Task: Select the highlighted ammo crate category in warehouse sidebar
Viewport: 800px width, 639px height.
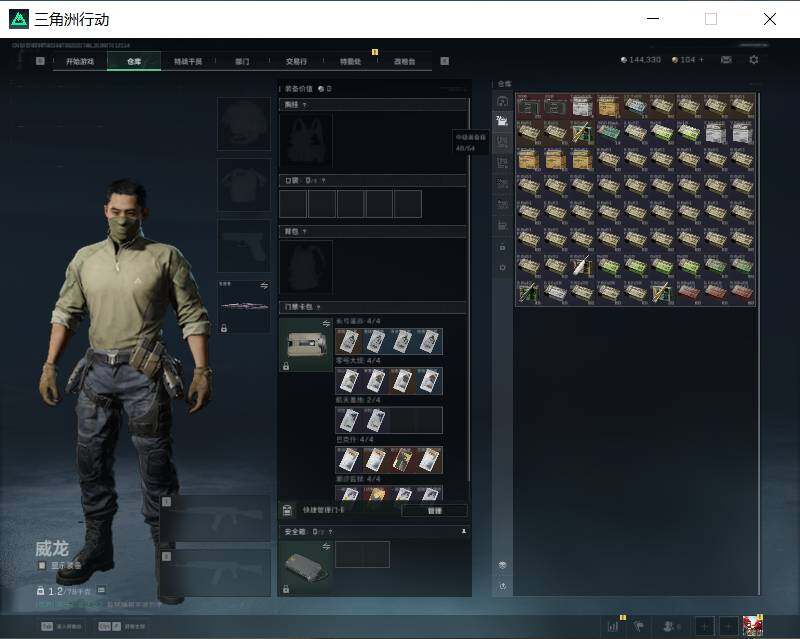Action: 502,121
